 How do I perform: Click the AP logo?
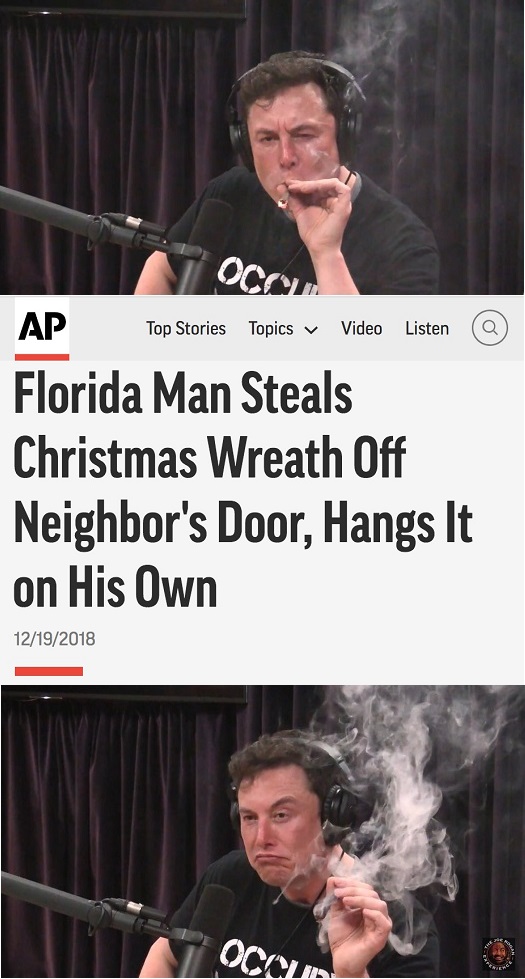point(42,326)
